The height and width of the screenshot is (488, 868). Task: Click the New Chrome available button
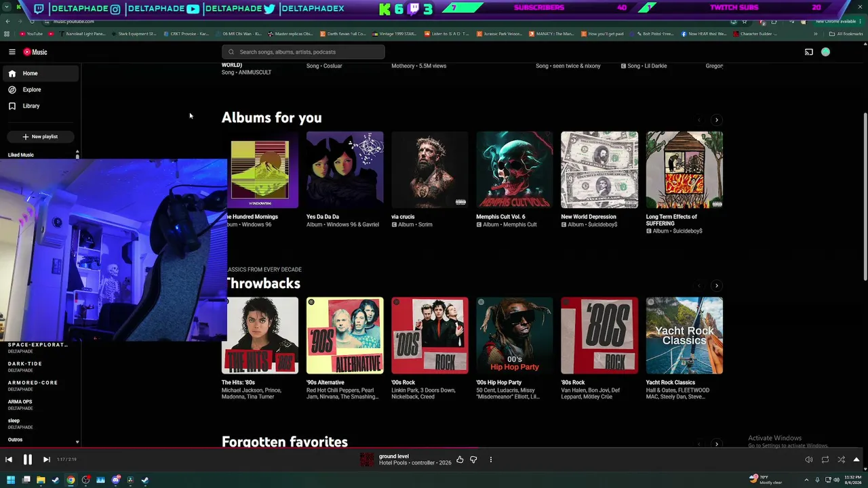(837, 22)
